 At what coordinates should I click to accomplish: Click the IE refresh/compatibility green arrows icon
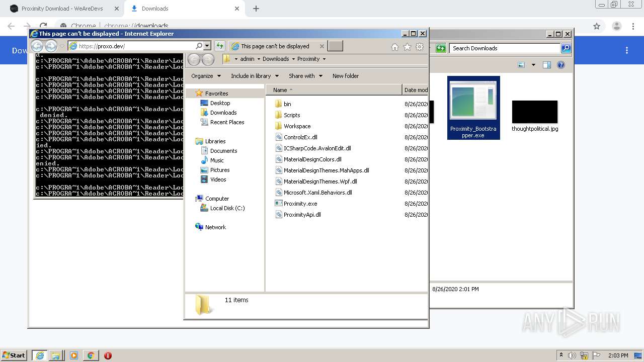[x=219, y=46]
